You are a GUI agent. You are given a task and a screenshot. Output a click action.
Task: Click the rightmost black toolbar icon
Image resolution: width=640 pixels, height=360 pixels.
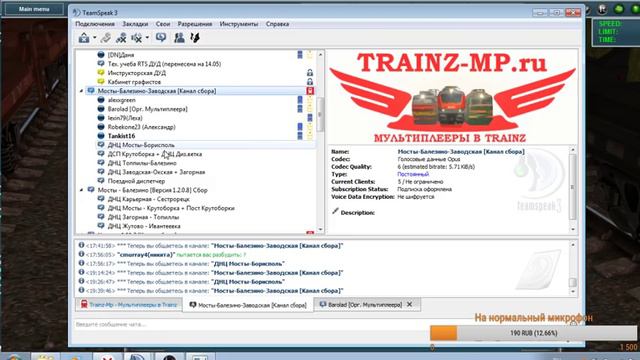(195, 38)
